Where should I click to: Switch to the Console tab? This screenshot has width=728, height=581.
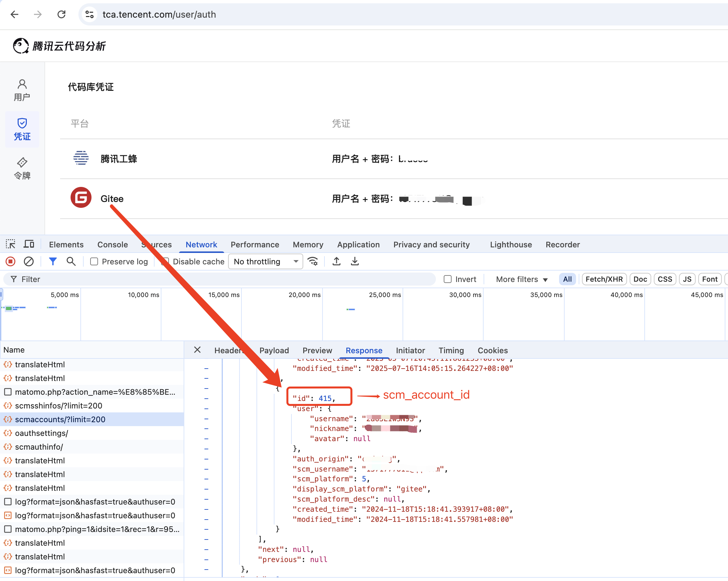click(x=112, y=244)
